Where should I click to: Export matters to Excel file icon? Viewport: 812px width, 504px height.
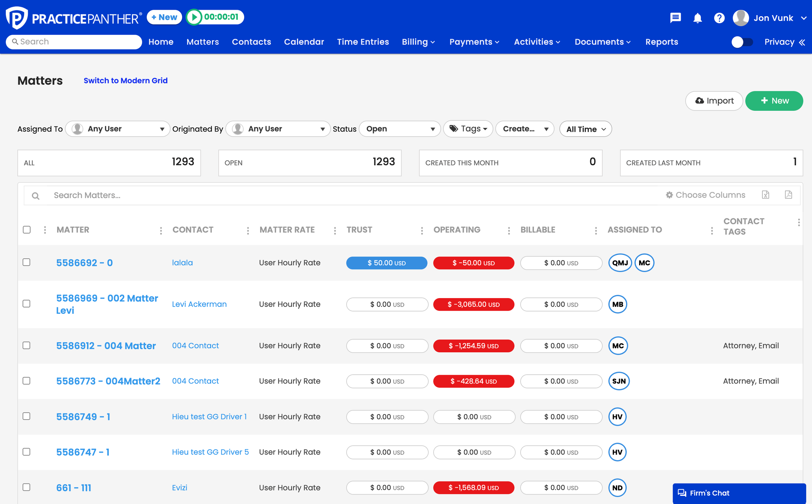[766, 195]
